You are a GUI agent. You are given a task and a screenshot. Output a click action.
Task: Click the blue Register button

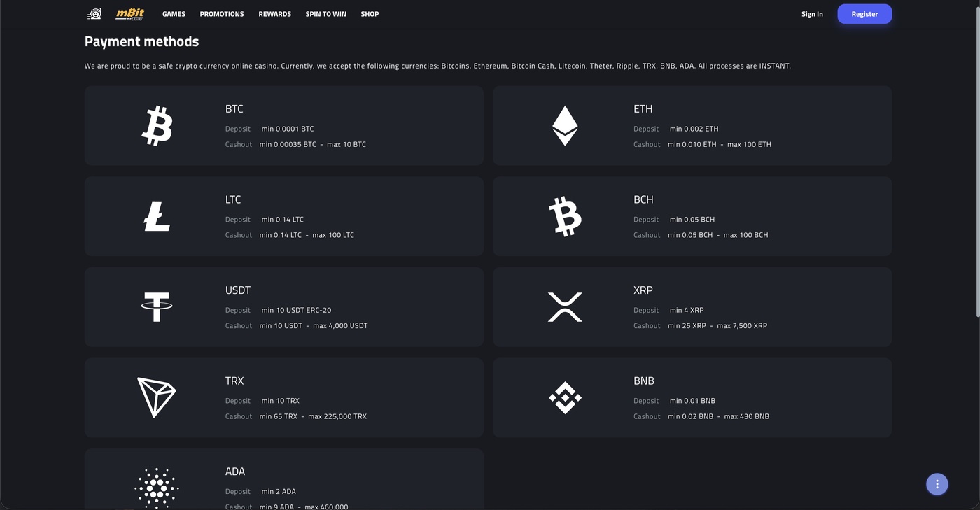pos(864,14)
